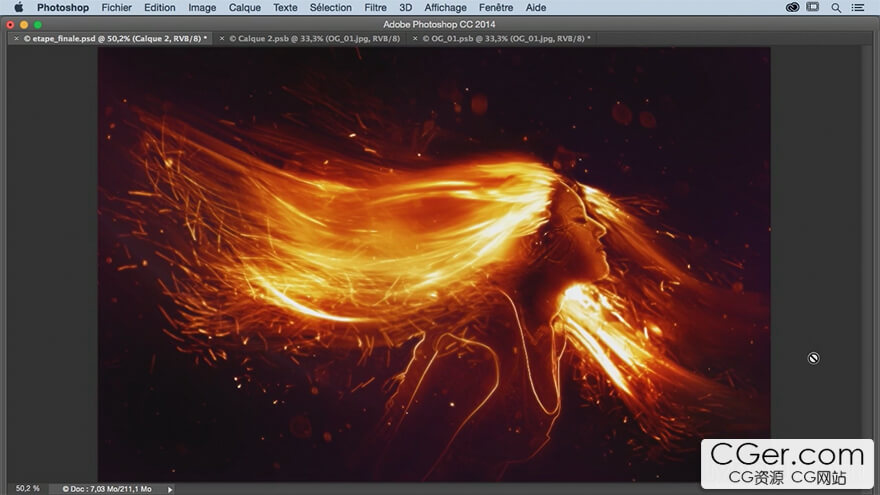
Task: Open the Image menu
Action: (x=202, y=7)
